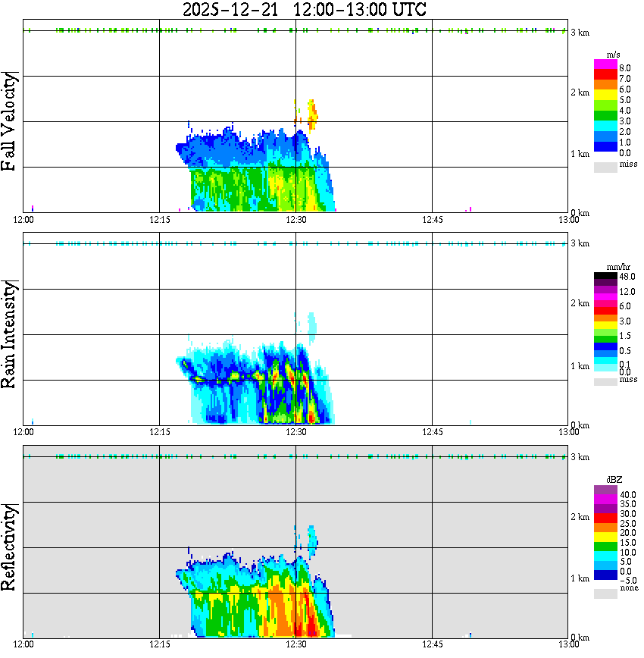This screenshot has height=658, width=644.
Task: Select the top purple swatch in the dBZ legend
Action: coord(605,490)
